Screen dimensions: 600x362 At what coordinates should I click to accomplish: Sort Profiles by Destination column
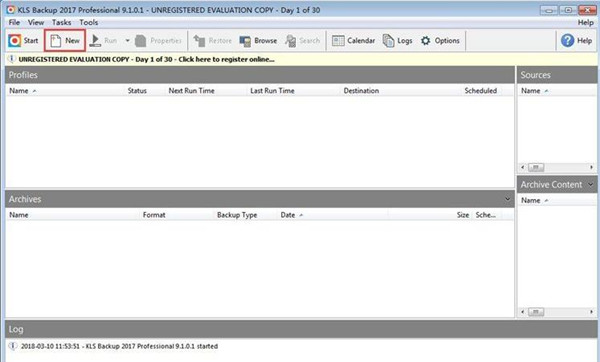[x=361, y=91]
